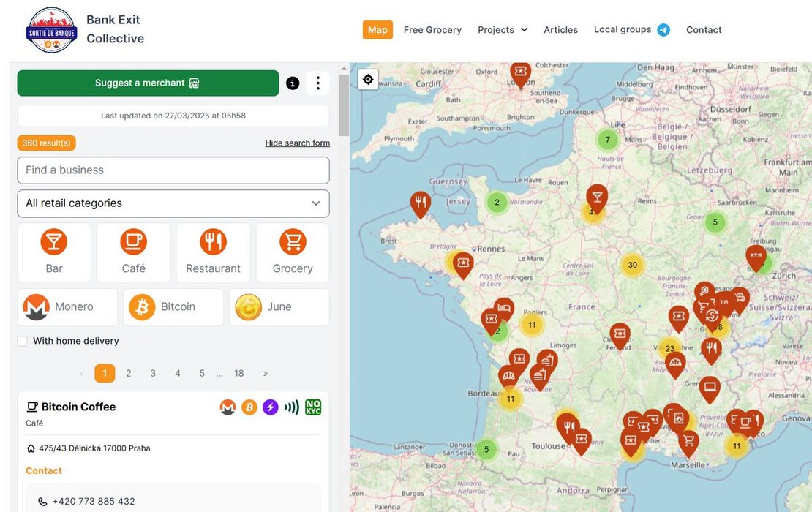Open the Articles page
This screenshot has width=812, height=512.
tap(560, 30)
